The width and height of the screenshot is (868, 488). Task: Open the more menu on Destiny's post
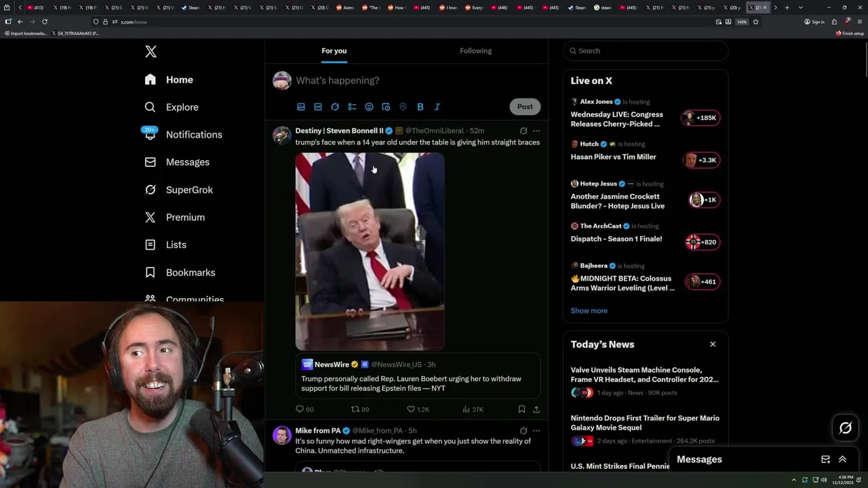pyautogui.click(x=536, y=131)
